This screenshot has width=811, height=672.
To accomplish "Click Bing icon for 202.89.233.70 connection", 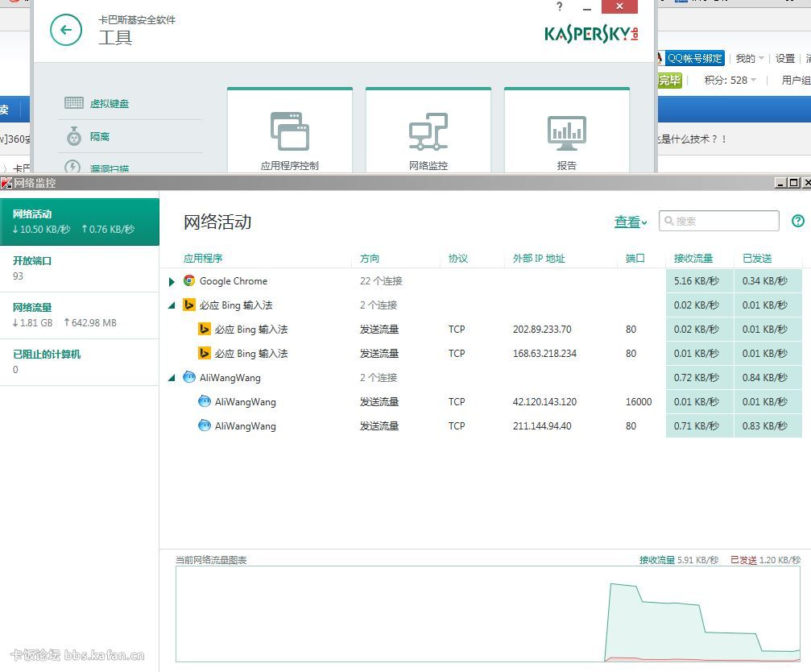I will pos(205,329).
